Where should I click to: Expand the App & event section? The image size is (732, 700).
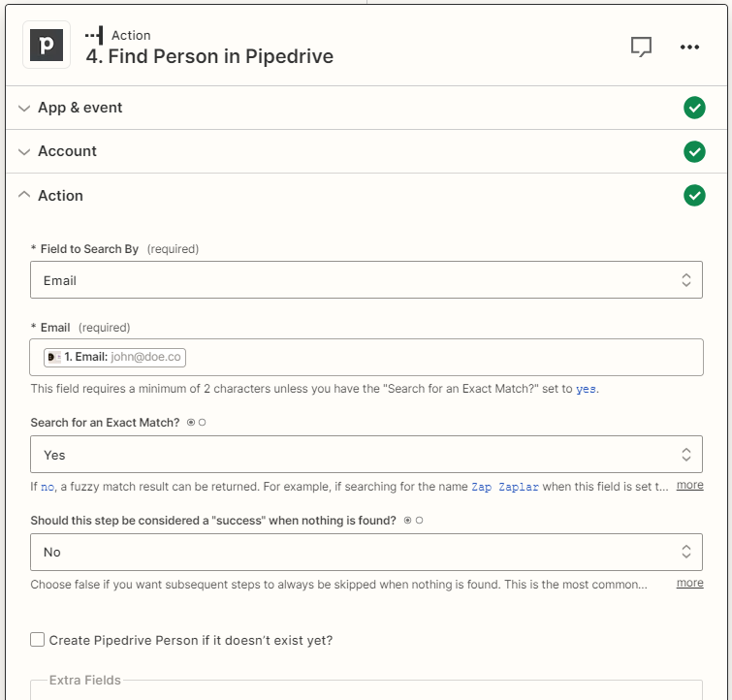(x=80, y=108)
